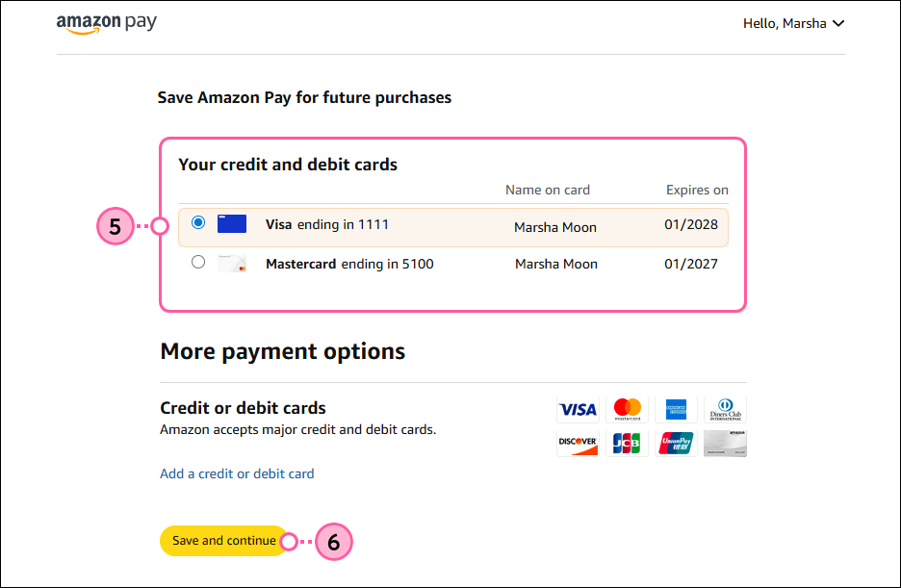Screen dimensions: 901x588
Task: Click the Mastercard logo in accepted cards
Action: click(627, 409)
